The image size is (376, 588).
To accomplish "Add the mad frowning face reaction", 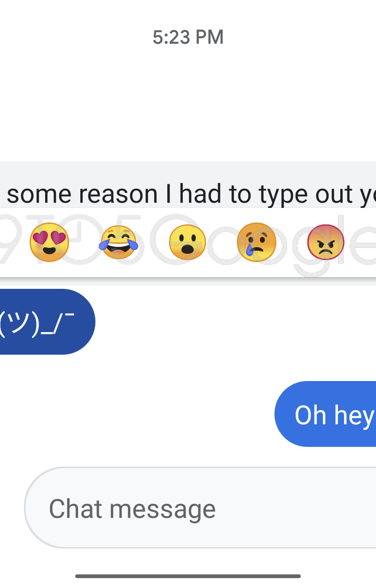I will (325, 242).
